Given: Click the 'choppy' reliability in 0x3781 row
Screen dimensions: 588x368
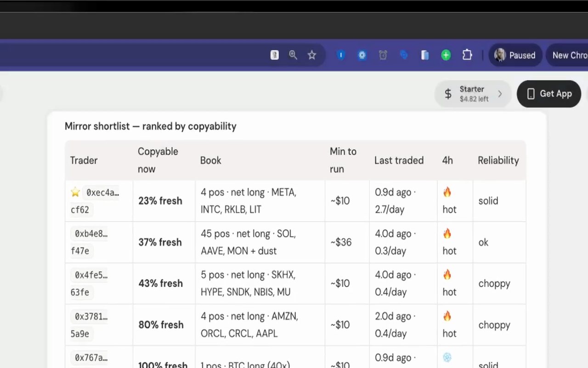Looking at the screenshot, I should click(494, 325).
